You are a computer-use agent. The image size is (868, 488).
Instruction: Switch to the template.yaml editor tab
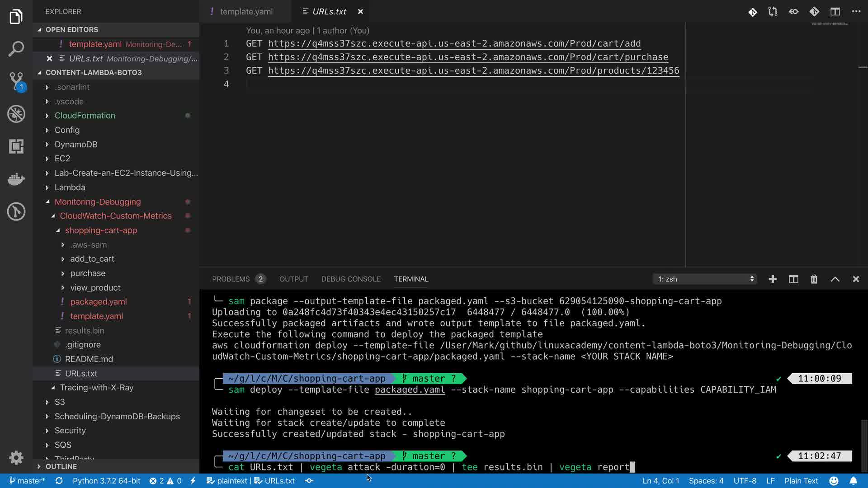point(246,12)
